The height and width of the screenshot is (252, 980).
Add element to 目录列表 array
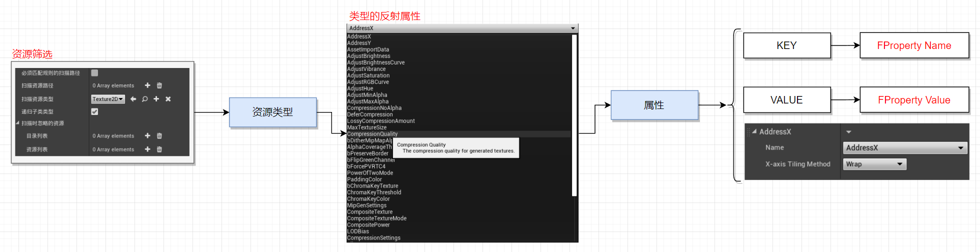[147, 135]
